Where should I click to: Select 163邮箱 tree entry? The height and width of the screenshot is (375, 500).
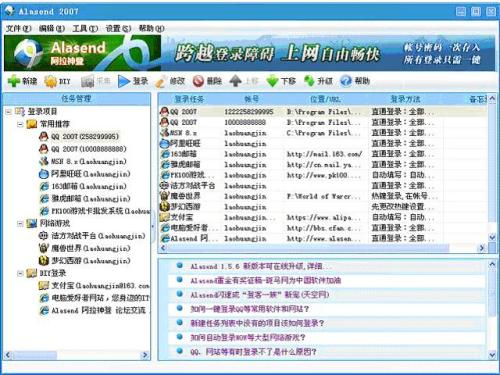pos(89,186)
